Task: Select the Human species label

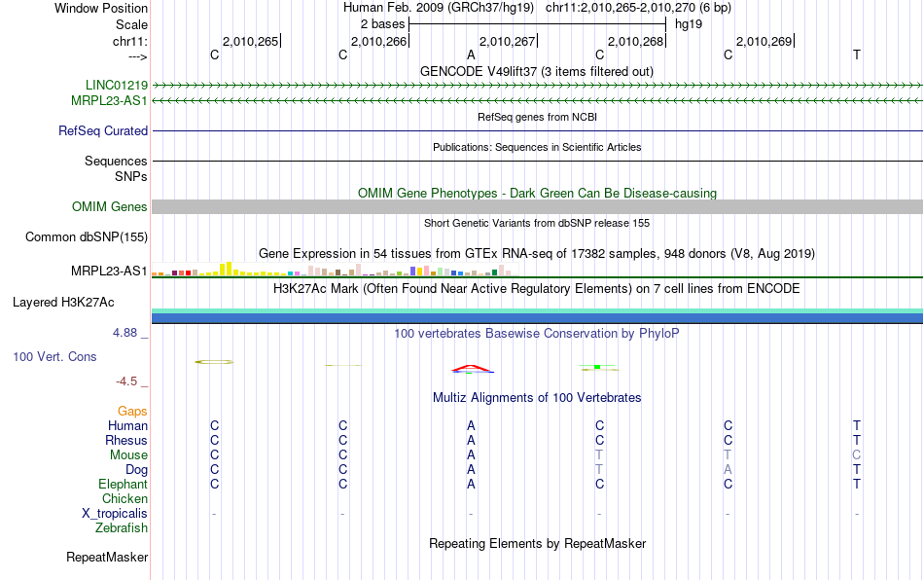Action: (x=127, y=425)
